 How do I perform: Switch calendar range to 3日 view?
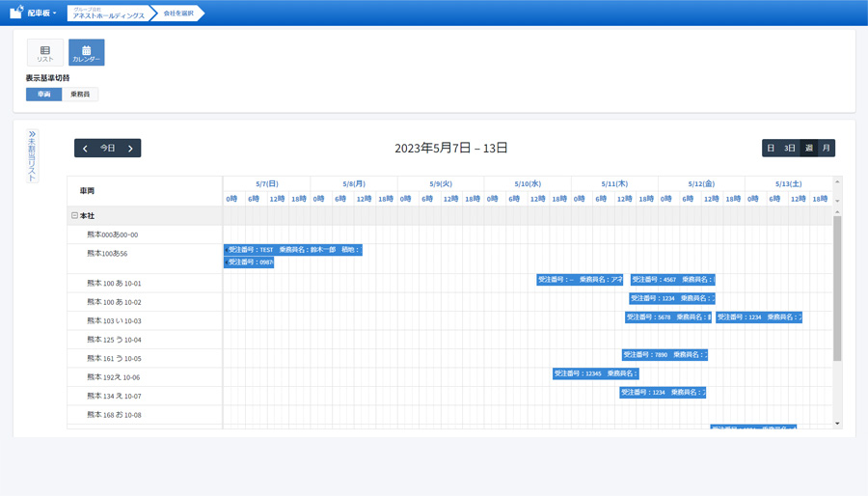click(789, 149)
